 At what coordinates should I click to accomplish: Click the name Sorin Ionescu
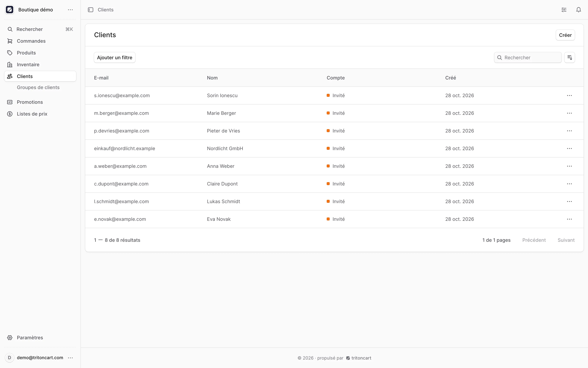[222, 95]
